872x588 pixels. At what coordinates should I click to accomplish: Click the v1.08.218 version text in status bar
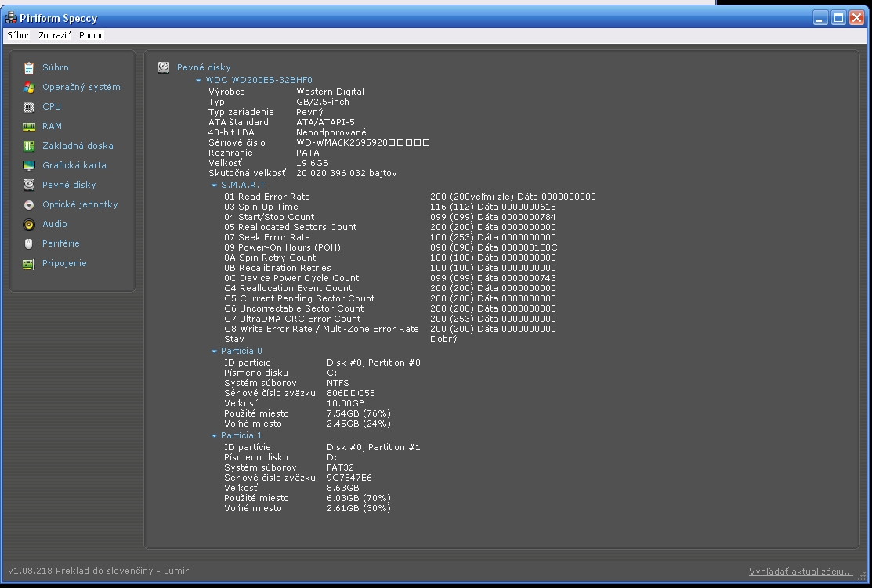pyautogui.click(x=30, y=571)
